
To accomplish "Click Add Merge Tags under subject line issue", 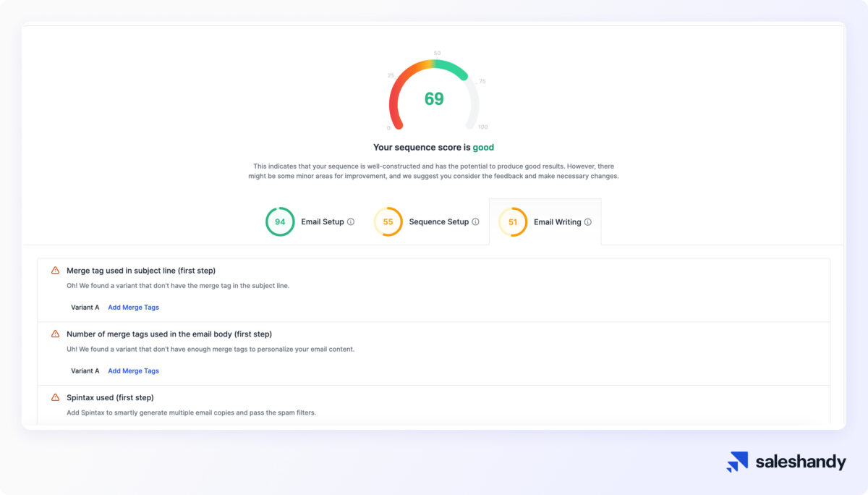I will coord(133,308).
